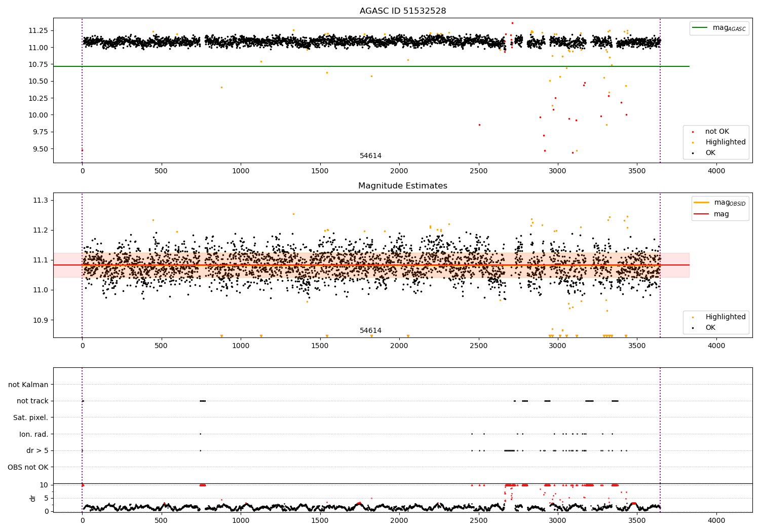Click the 'dr > 5' row label

[37, 451]
